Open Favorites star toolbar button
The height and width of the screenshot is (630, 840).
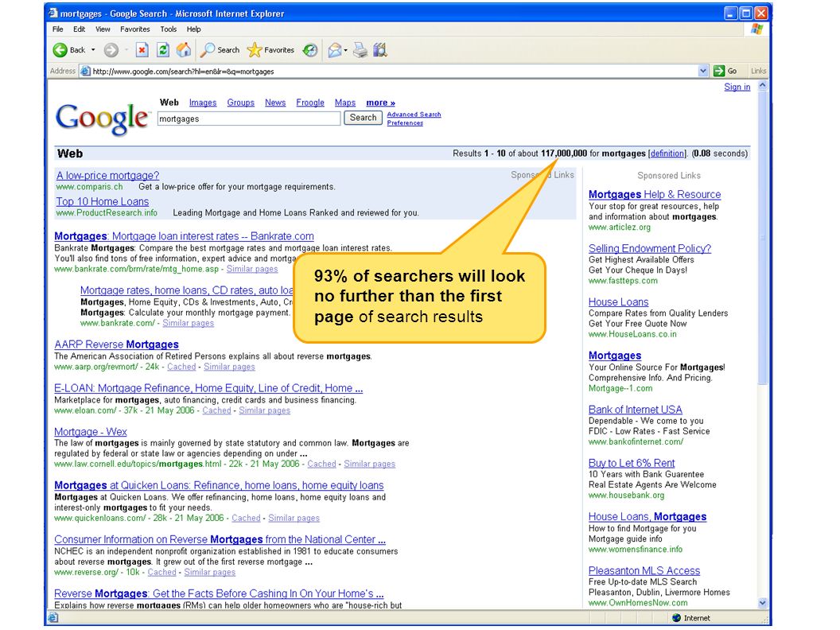point(270,50)
